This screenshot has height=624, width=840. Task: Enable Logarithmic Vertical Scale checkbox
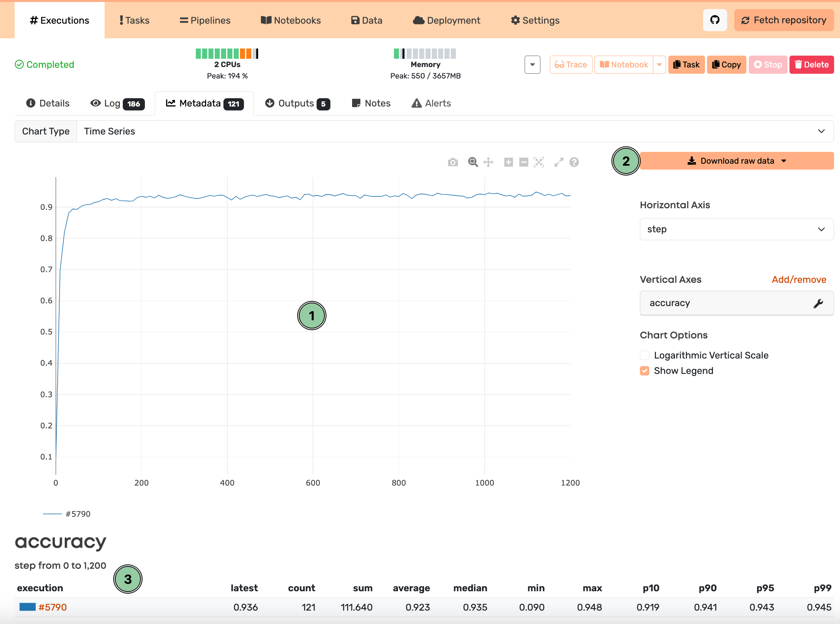[645, 355]
